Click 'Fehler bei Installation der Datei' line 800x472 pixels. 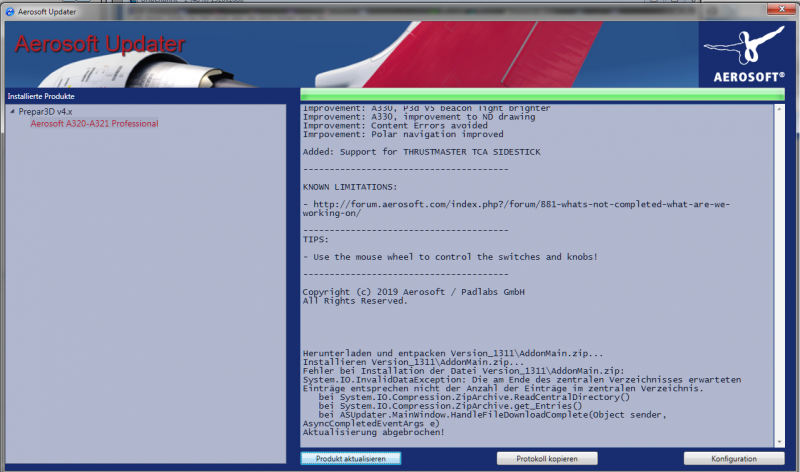(x=463, y=371)
